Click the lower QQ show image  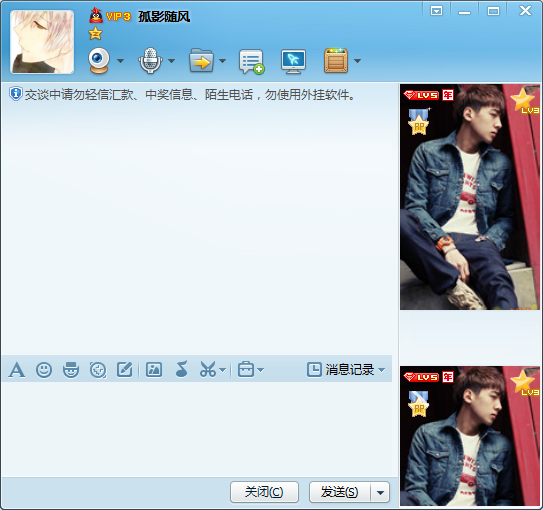pyautogui.click(x=470, y=436)
